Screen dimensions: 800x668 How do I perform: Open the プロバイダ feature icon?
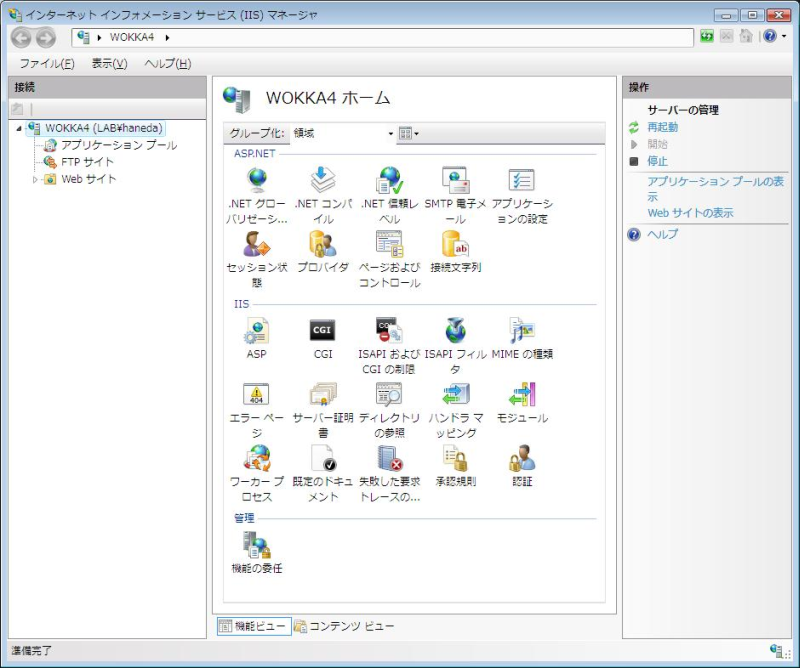[323, 244]
